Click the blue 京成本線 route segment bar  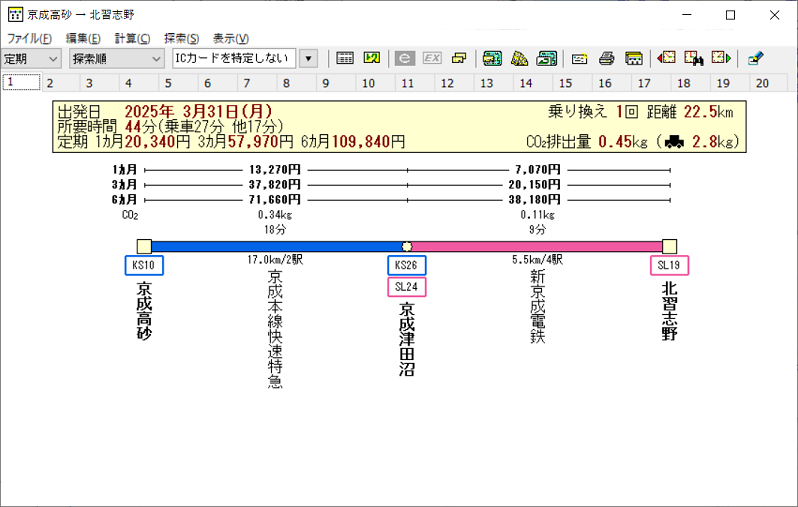click(x=277, y=247)
